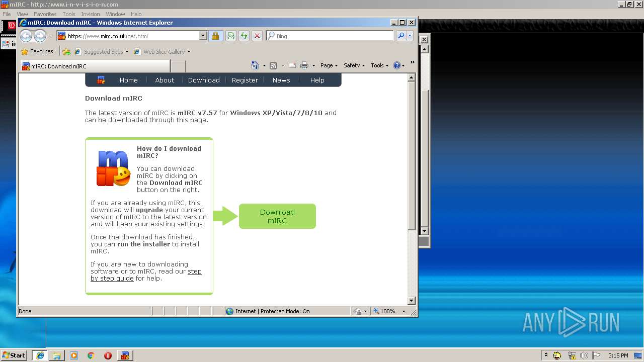
Task: Open the Help link in site navbar
Action: pyautogui.click(x=317, y=80)
